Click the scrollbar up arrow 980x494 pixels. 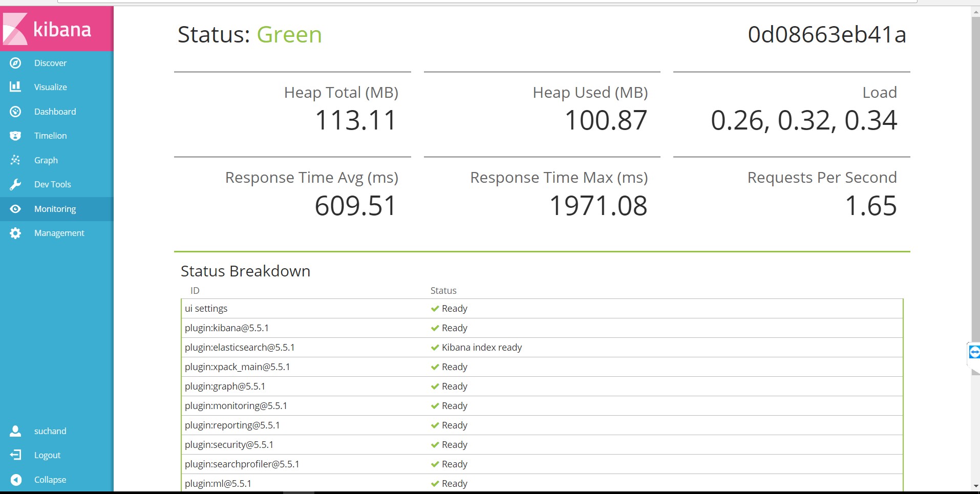(x=975, y=12)
